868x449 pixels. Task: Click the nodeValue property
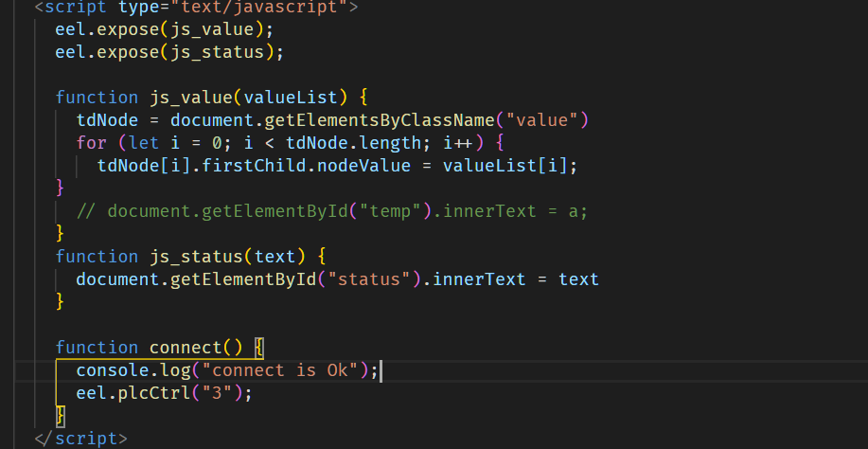(364, 166)
